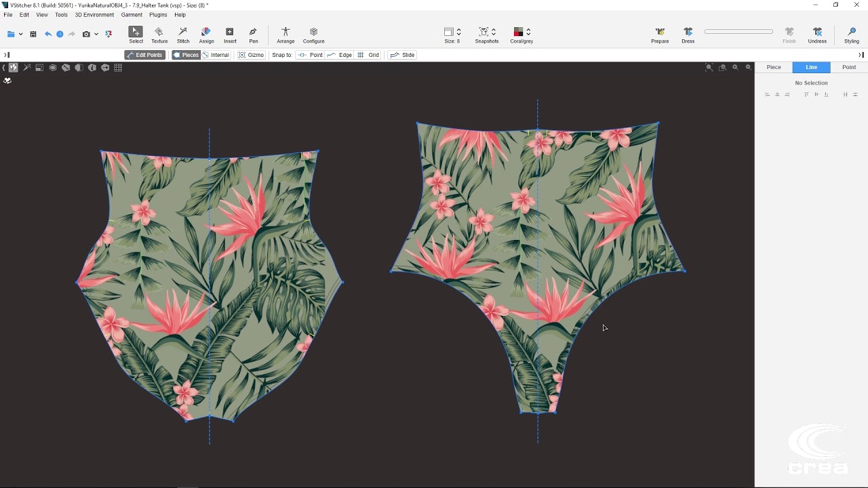This screenshot has width=868, height=488.
Task: Open the Garment menu
Action: 132,15
